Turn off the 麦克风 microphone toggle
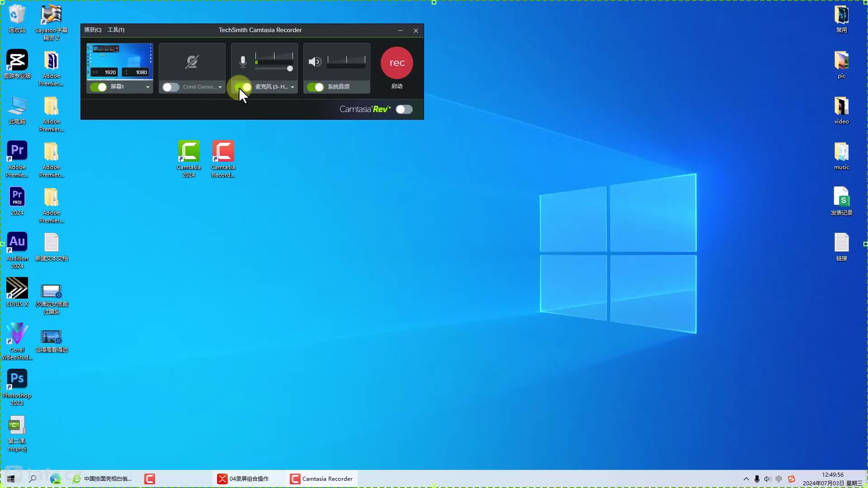868x488 pixels. (x=243, y=87)
